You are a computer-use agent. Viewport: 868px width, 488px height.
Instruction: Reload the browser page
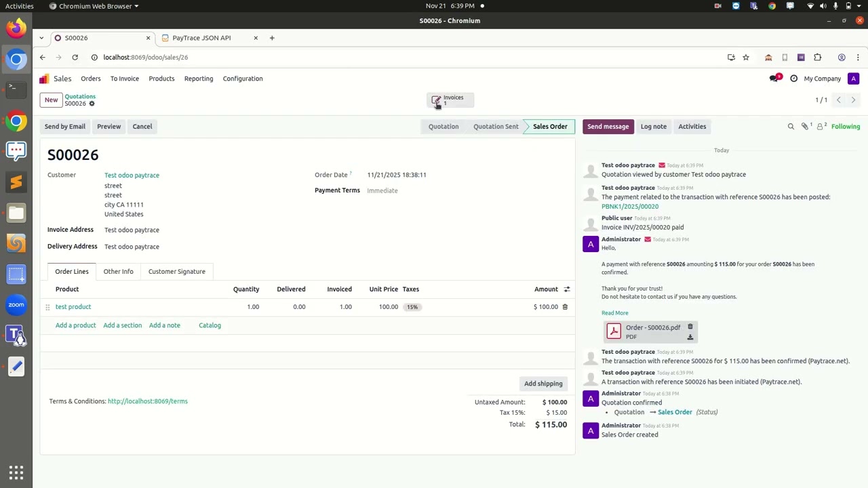[75, 58]
